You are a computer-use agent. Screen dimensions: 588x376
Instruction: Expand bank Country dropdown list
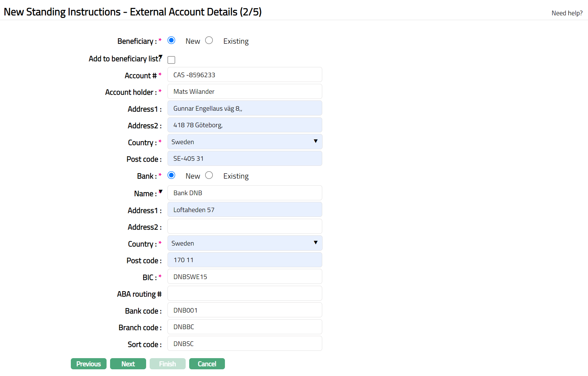coord(245,243)
